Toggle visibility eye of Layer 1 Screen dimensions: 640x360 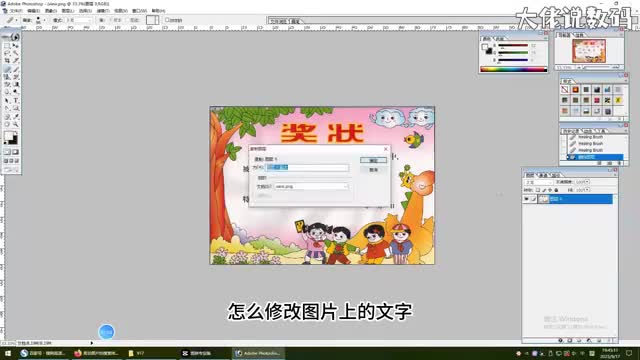[526, 199]
